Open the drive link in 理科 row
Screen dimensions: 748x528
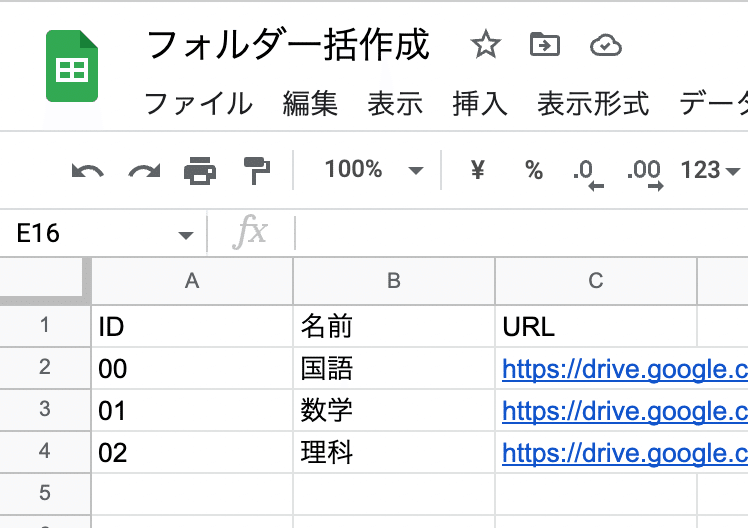625,453
